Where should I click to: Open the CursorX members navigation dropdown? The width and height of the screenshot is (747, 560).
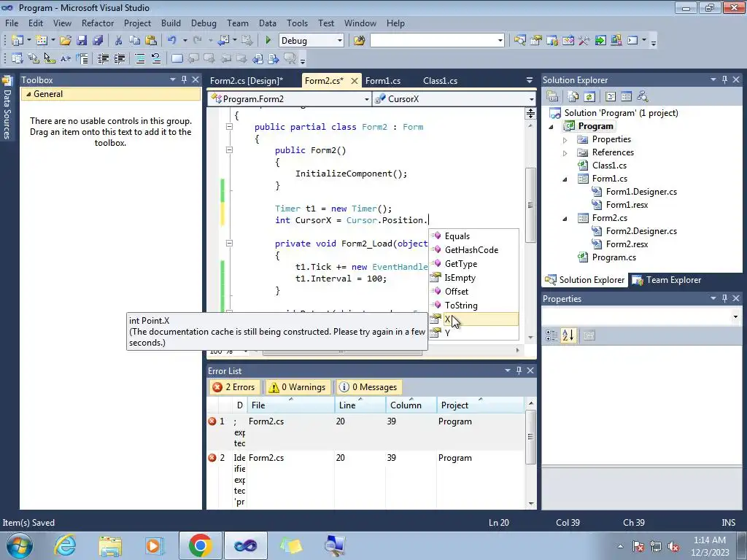pyautogui.click(x=531, y=99)
